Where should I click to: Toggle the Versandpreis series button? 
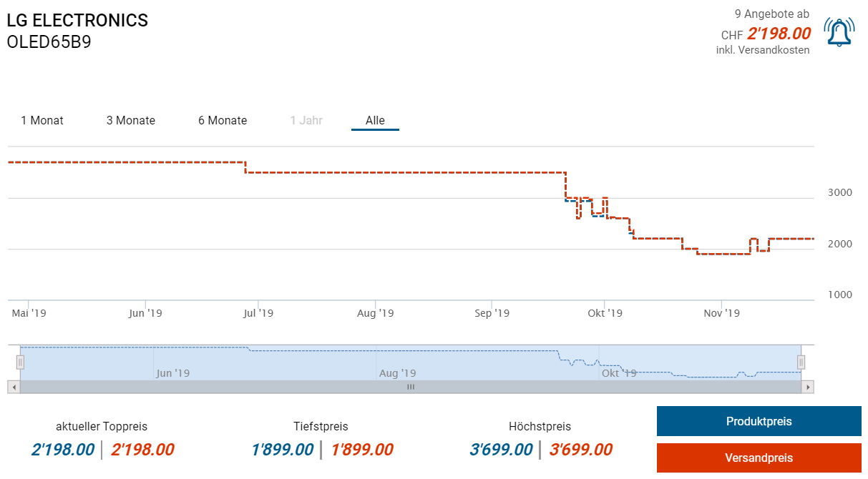759,458
